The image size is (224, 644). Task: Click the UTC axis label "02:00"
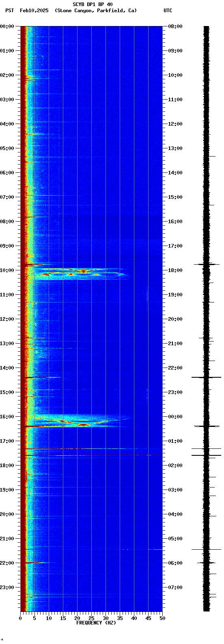[175, 466]
